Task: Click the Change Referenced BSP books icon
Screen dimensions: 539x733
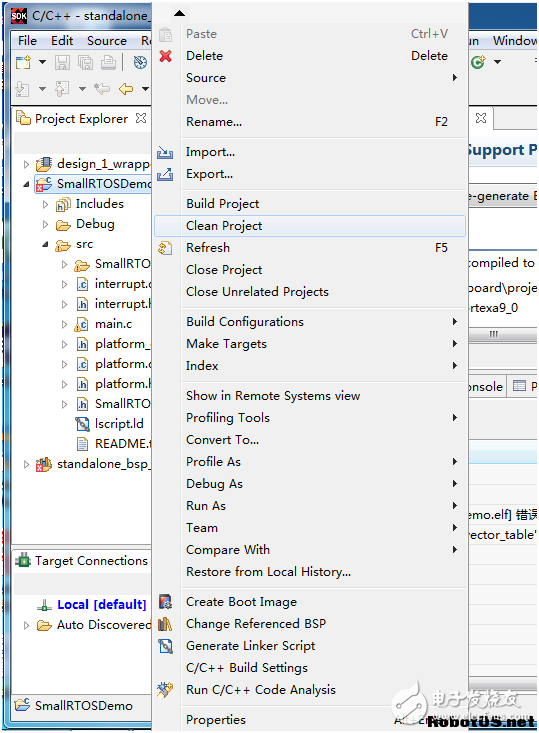Action: coord(165,624)
